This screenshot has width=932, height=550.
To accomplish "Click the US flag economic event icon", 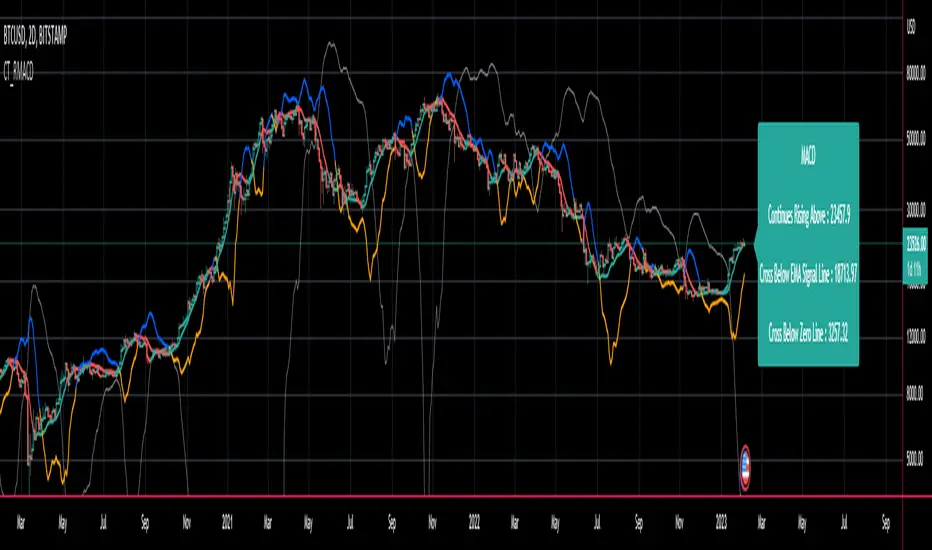I will pyautogui.click(x=744, y=467).
